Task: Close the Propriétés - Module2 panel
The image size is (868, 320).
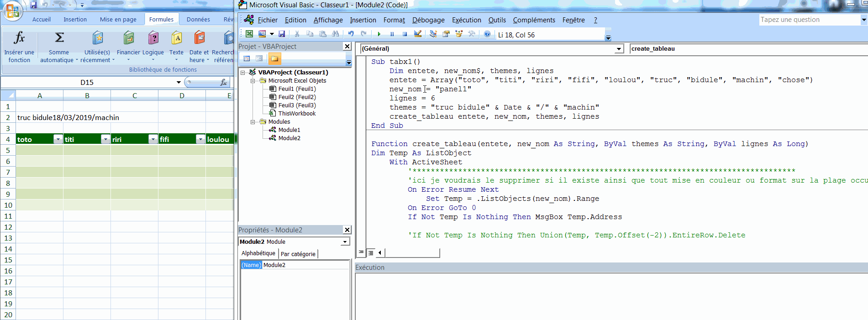Action: click(347, 230)
